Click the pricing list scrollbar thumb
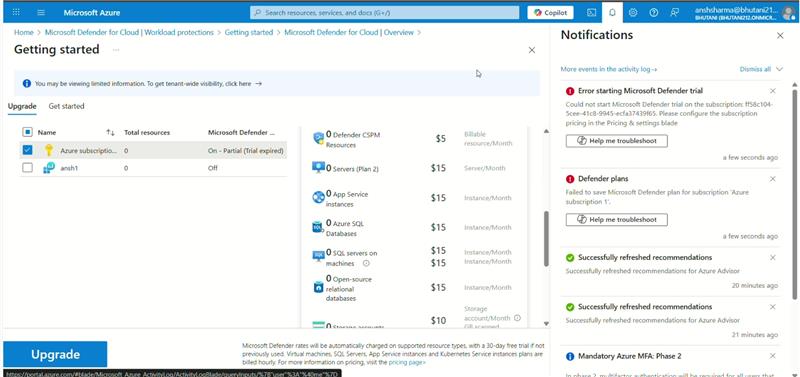This screenshot has width=800, height=377. point(546,238)
